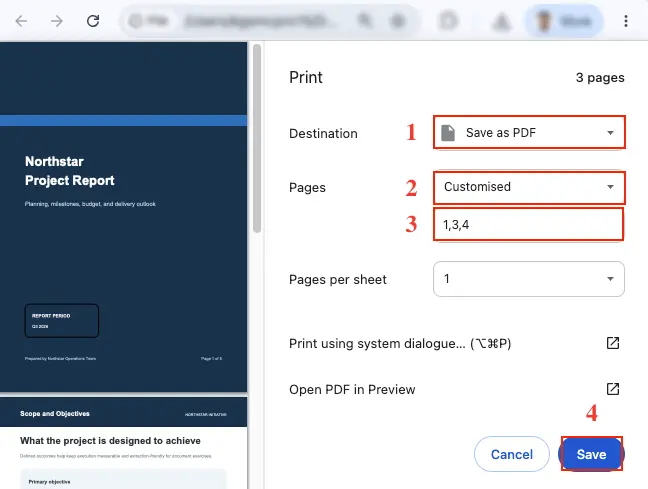Click the document icon in Destination field
Screen dimensions: 648x489
(448, 133)
